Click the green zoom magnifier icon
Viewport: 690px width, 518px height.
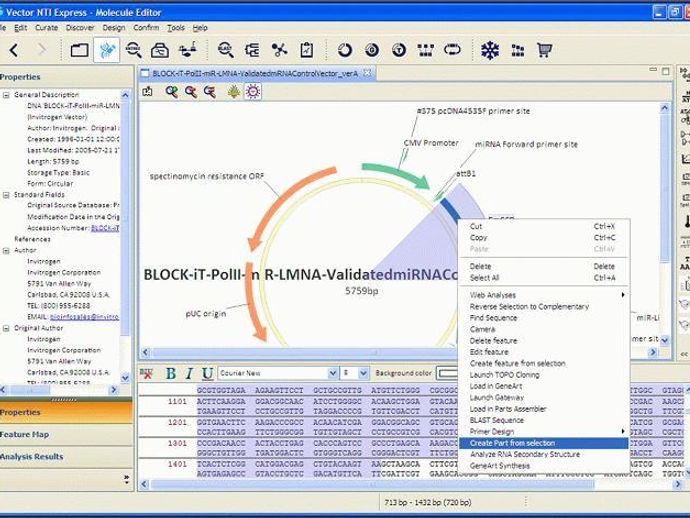click(x=172, y=92)
